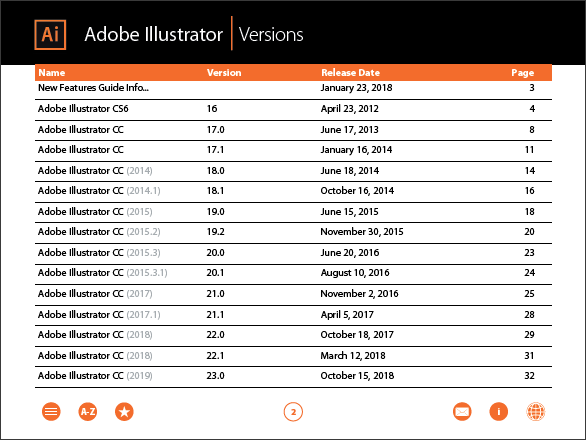Open the info icon
Screen dimensions: 586x440
(x=499, y=412)
